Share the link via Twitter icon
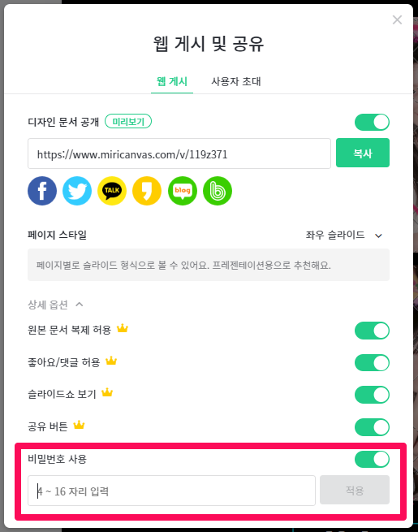The height and width of the screenshot is (532, 418). point(77,191)
